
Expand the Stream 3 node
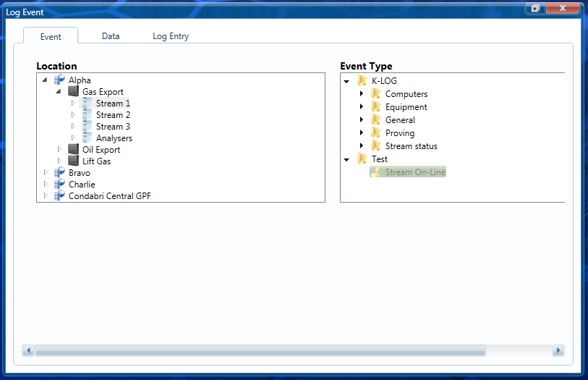(73, 126)
